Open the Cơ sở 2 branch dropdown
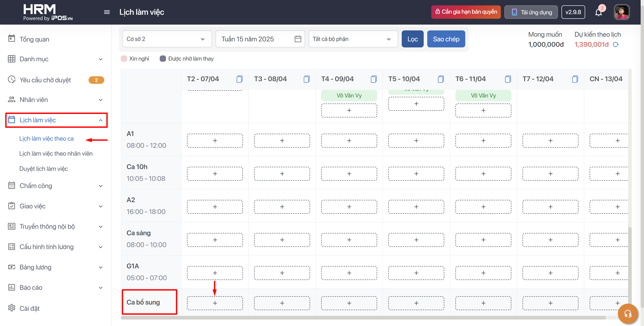 tap(167, 39)
